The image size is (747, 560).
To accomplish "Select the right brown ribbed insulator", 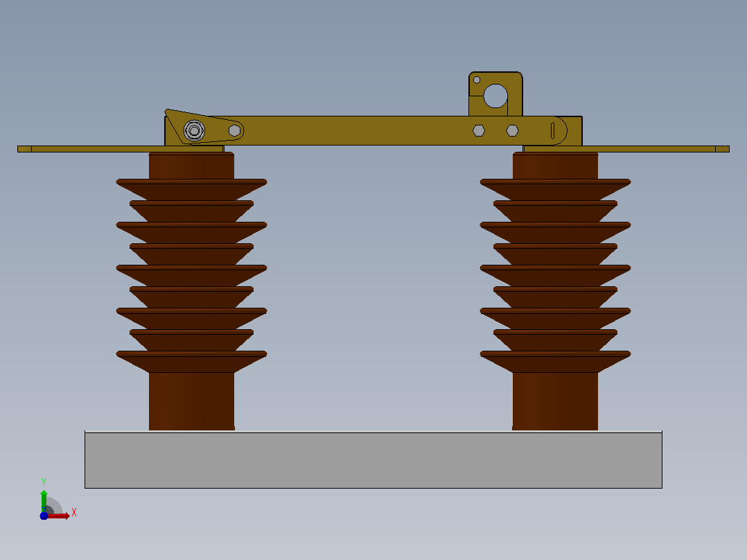I will 556,292.
